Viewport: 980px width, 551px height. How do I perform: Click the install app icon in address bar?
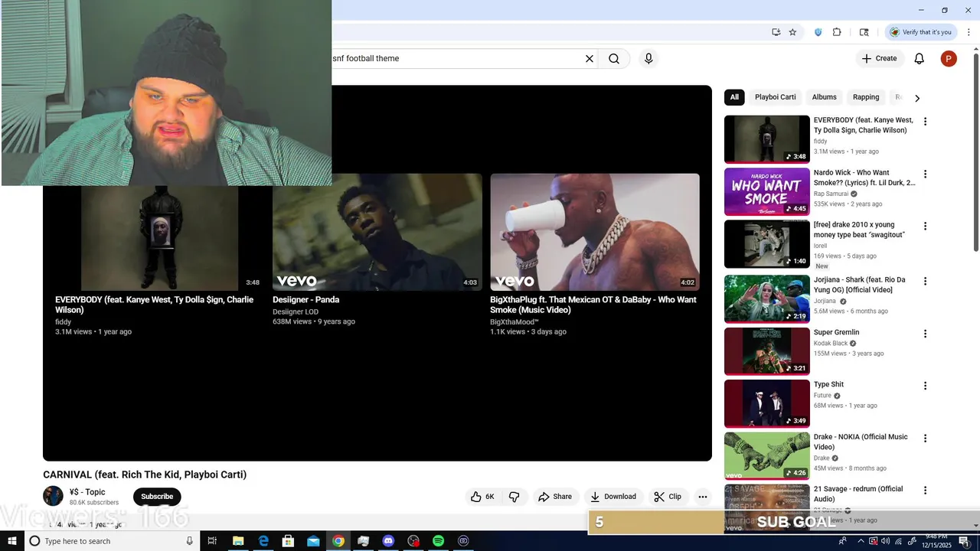tap(776, 32)
